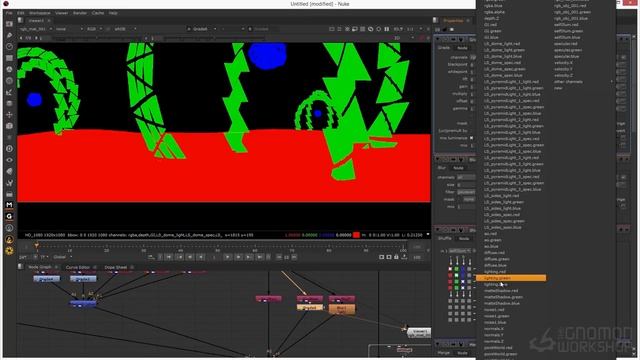The width and height of the screenshot is (640, 360).
Task: Toggle the mix luminance checkbox in Grade
Action: click(471, 138)
